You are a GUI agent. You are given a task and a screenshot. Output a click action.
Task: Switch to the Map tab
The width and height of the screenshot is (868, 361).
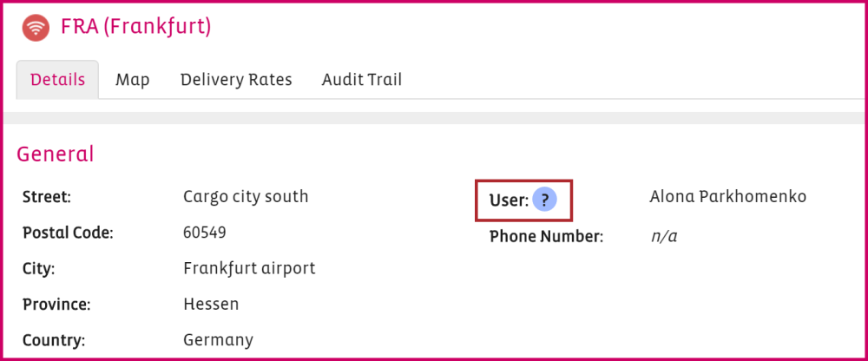(x=133, y=80)
